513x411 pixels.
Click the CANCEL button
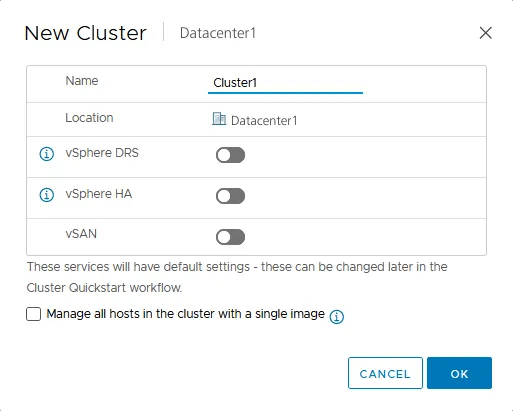[385, 373]
